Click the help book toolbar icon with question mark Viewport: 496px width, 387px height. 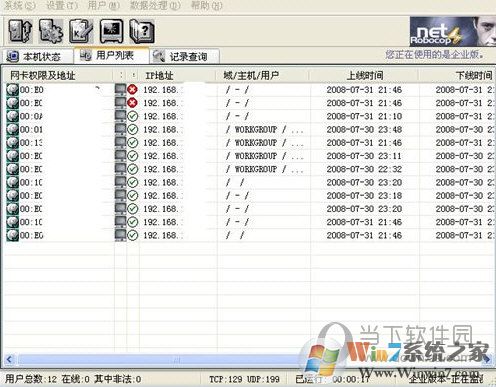[142, 31]
